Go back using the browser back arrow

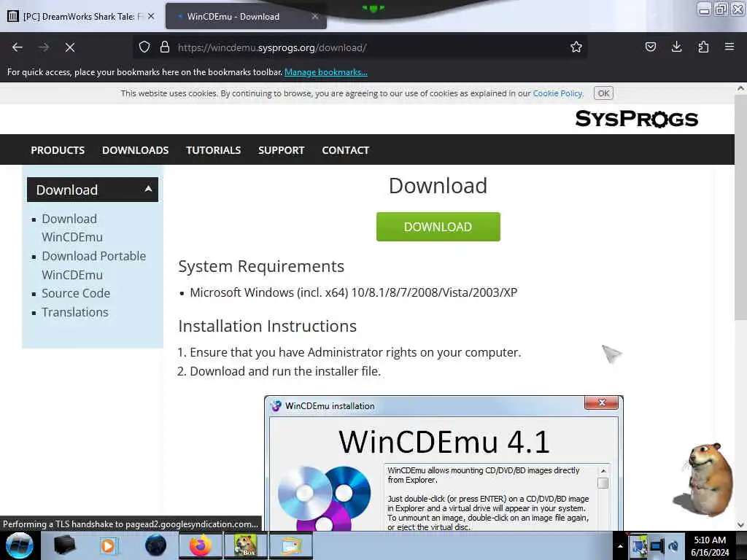coord(18,47)
